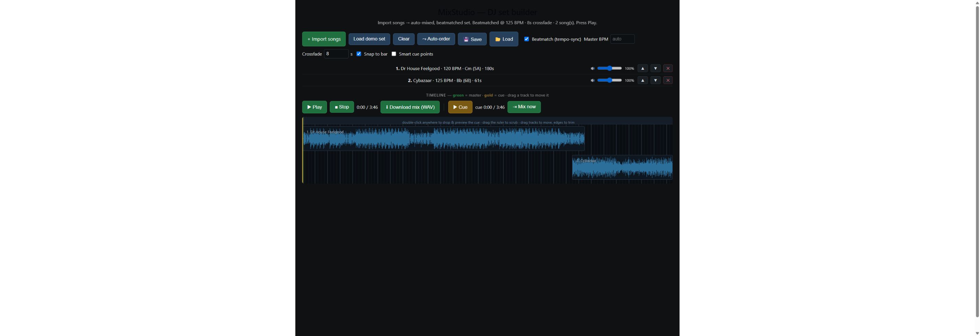980x336 pixels.
Task: Preview with the gold Cue button
Action: (x=460, y=107)
